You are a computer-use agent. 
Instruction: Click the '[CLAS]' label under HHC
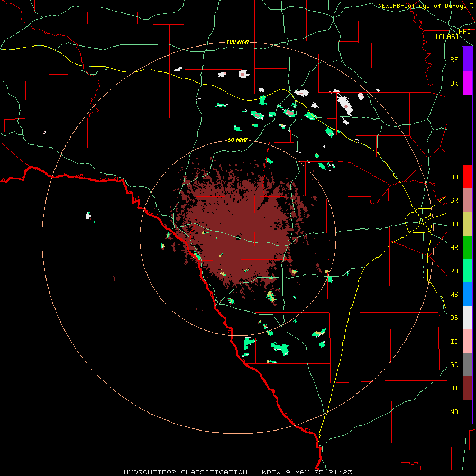tap(447, 36)
